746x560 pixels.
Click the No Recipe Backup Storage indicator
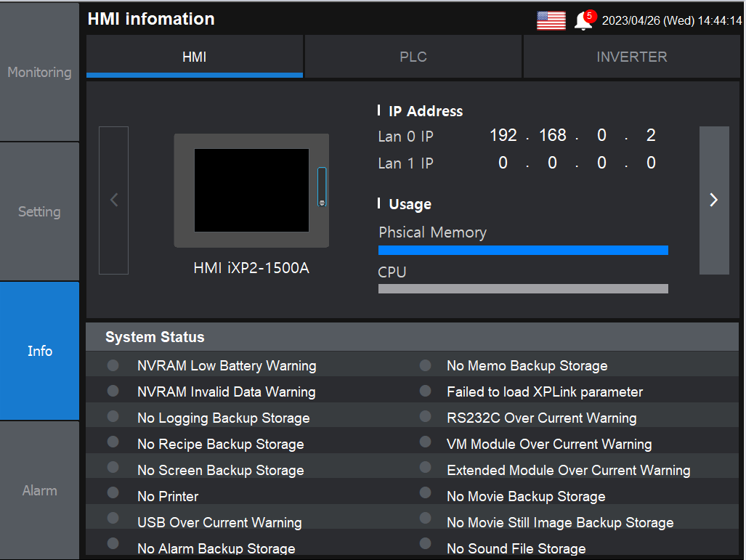113,442
